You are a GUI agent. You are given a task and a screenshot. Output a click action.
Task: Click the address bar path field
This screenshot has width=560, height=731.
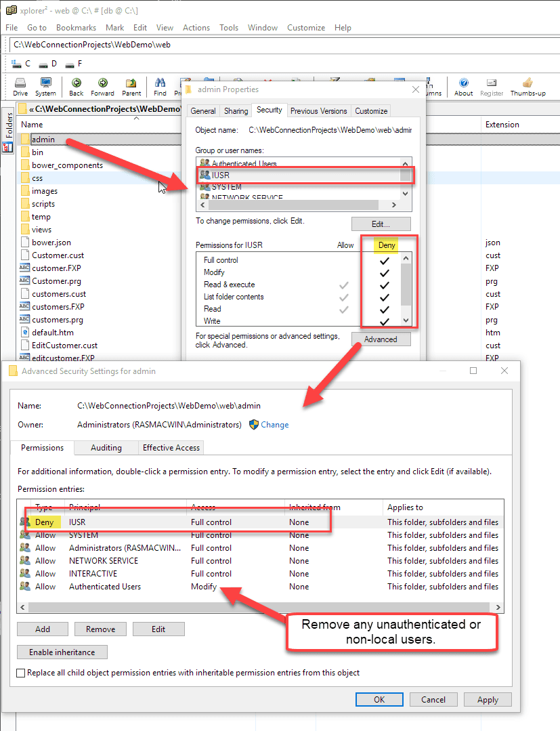[x=284, y=45]
